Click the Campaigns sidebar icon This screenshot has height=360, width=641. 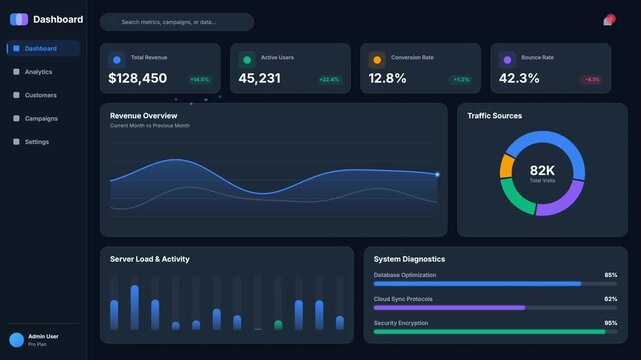(x=16, y=118)
